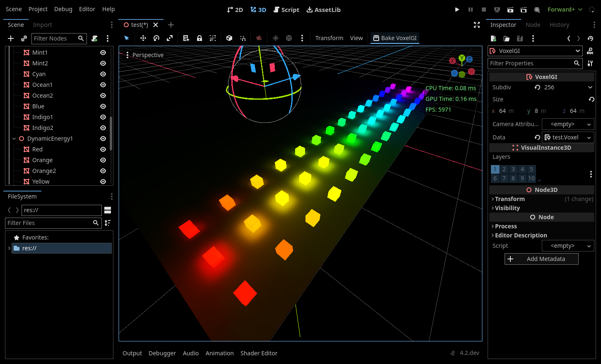Lock the selected node from movement

(x=199, y=38)
